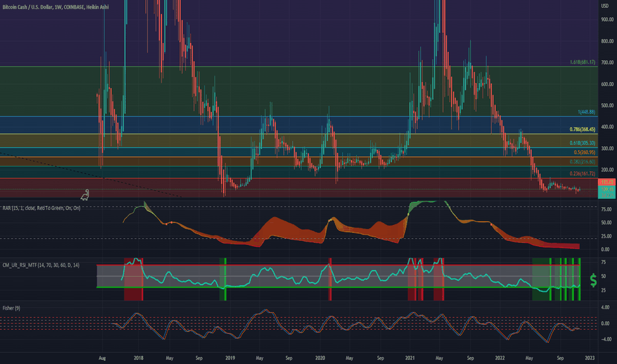The width and height of the screenshot is (617, 364).
Task: Click the 2021 label on time axis
Action: (410, 358)
